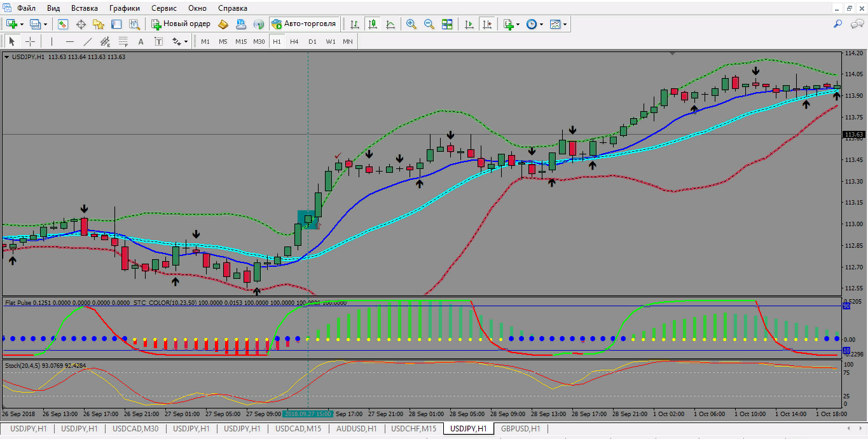Select the Fibonacci retracement tool
This screenshot has width=868, height=439.
click(x=123, y=41)
